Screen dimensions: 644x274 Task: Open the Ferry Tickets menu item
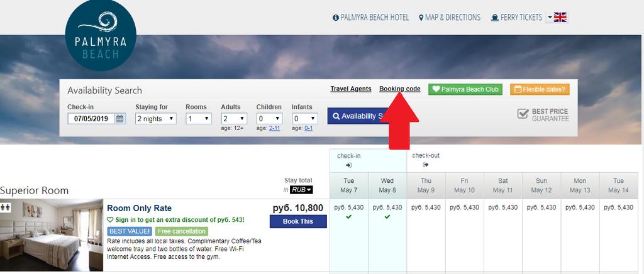click(517, 18)
